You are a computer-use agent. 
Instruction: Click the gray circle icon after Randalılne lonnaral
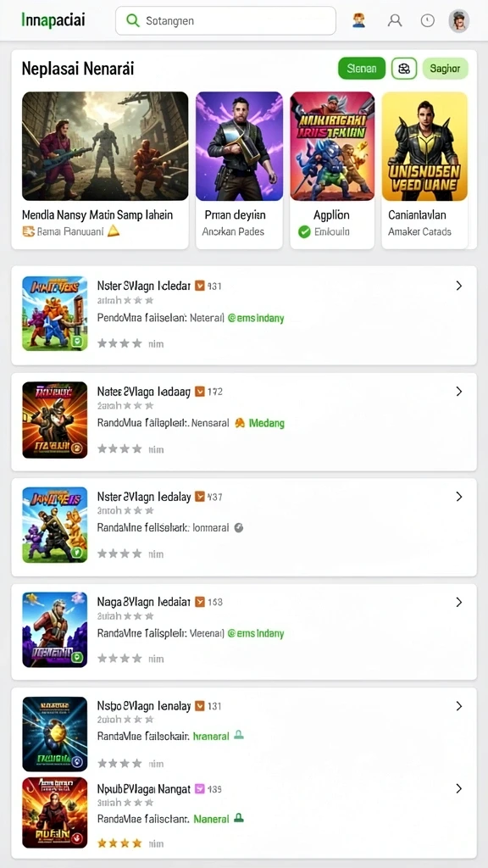[239, 527]
